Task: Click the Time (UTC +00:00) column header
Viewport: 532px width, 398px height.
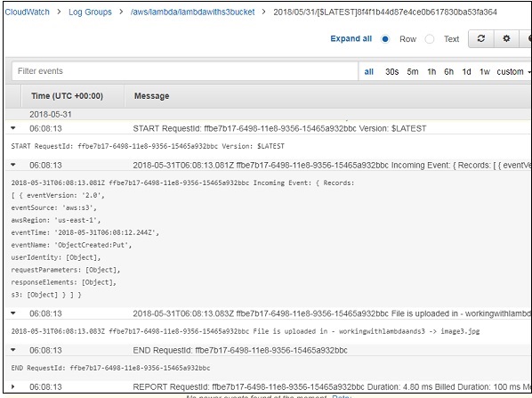Action: tap(68, 96)
